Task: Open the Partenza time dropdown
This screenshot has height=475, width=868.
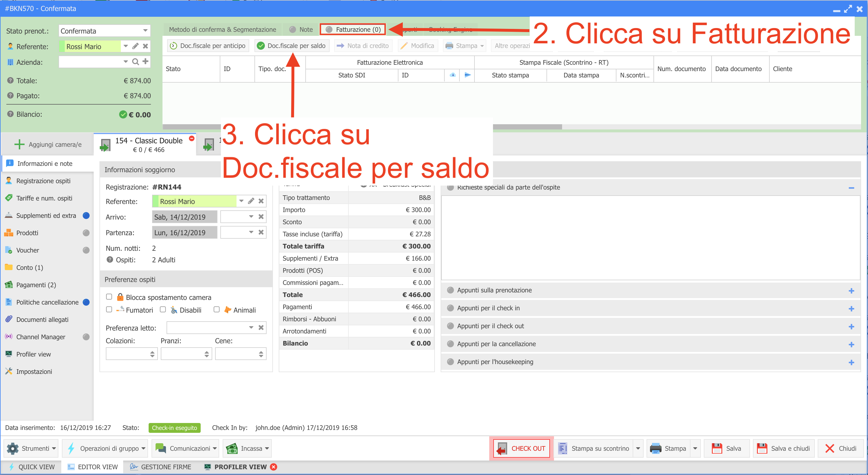Action: click(251, 232)
